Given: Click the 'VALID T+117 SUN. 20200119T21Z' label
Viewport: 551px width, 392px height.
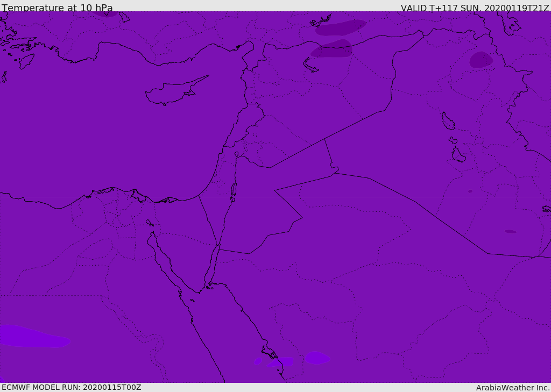Looking at the screenshot, I should [475, 8].
